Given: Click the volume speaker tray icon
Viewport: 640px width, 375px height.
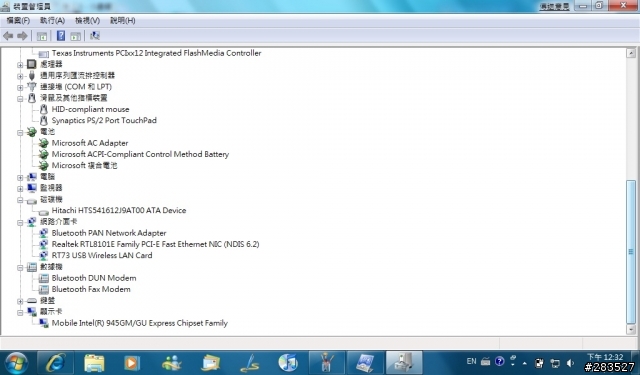Looking at the screenshot, I should [571, 363].
